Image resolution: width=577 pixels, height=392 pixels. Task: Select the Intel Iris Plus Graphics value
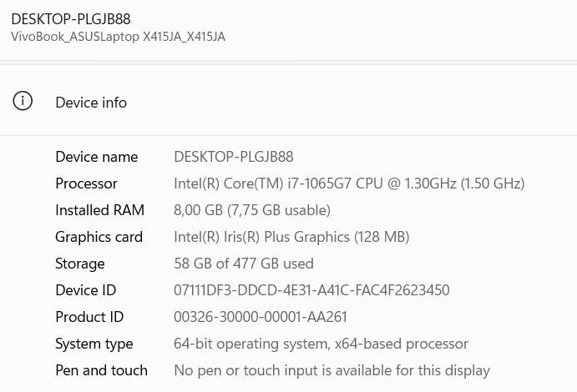(291, 237)
